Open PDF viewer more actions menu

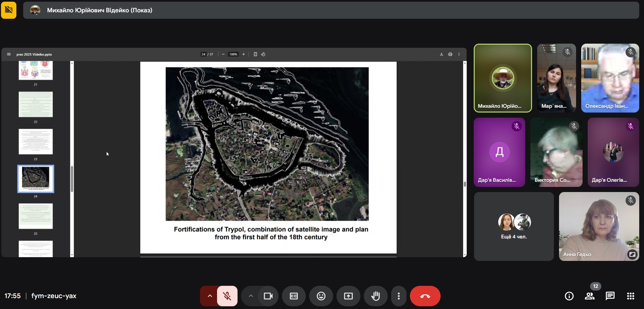459,54
